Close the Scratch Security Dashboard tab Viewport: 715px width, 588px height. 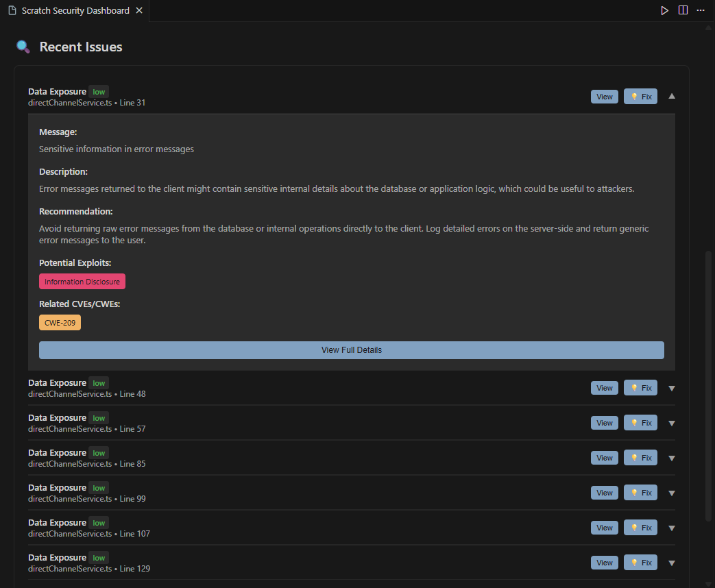click(139, 10)
